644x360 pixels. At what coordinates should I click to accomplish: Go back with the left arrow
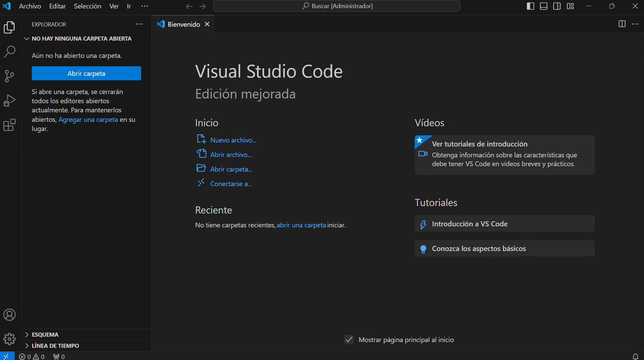[x=189, y=6]
